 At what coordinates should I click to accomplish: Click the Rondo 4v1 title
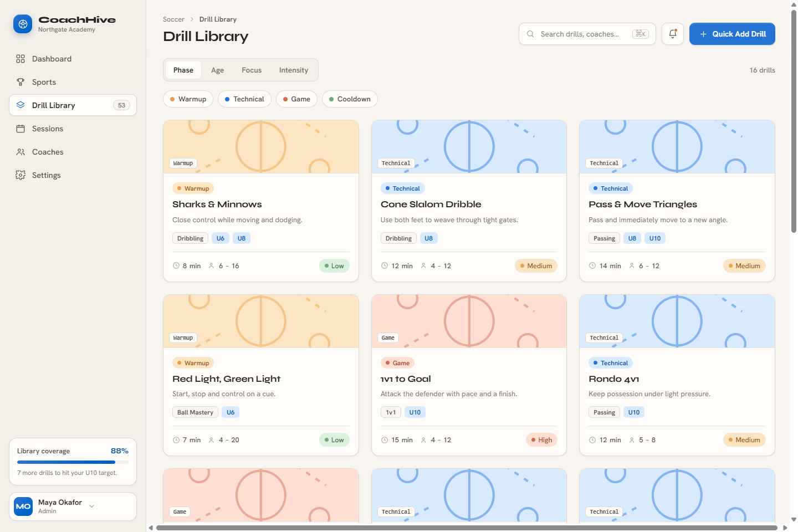(x=613, y=379)
